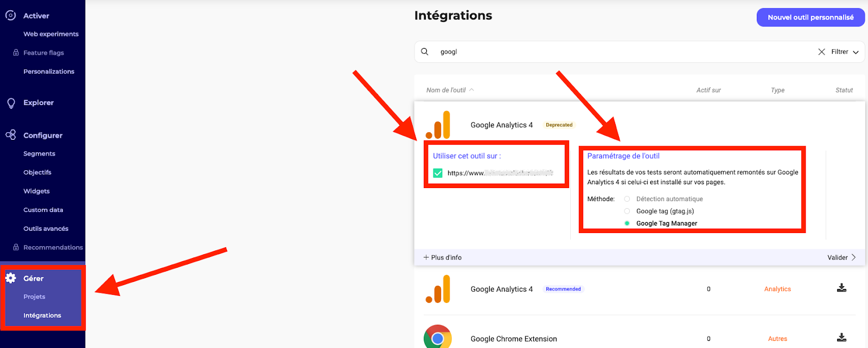Click the Type column header
This screenshot has width=868, height=348.
tap(777, 90)
